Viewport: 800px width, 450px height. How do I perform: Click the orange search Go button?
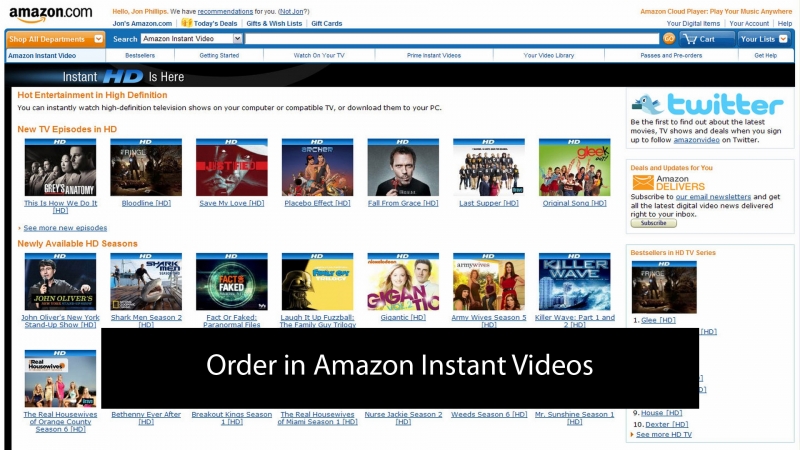668,39
